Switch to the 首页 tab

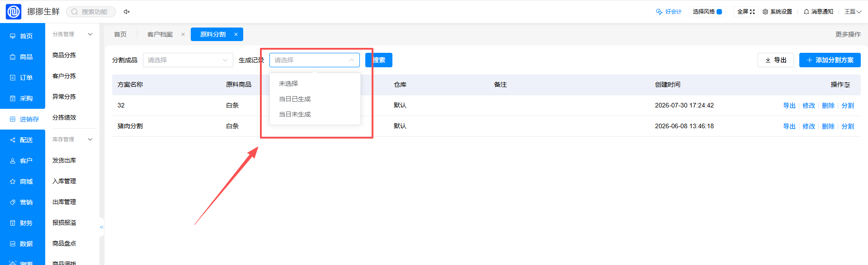click(x=120, y=34)
